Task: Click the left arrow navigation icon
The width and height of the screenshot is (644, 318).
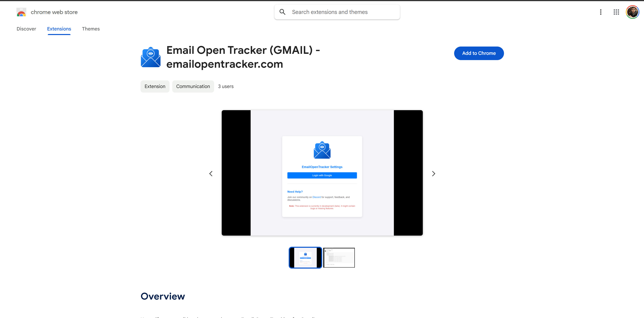Action: 211,173
